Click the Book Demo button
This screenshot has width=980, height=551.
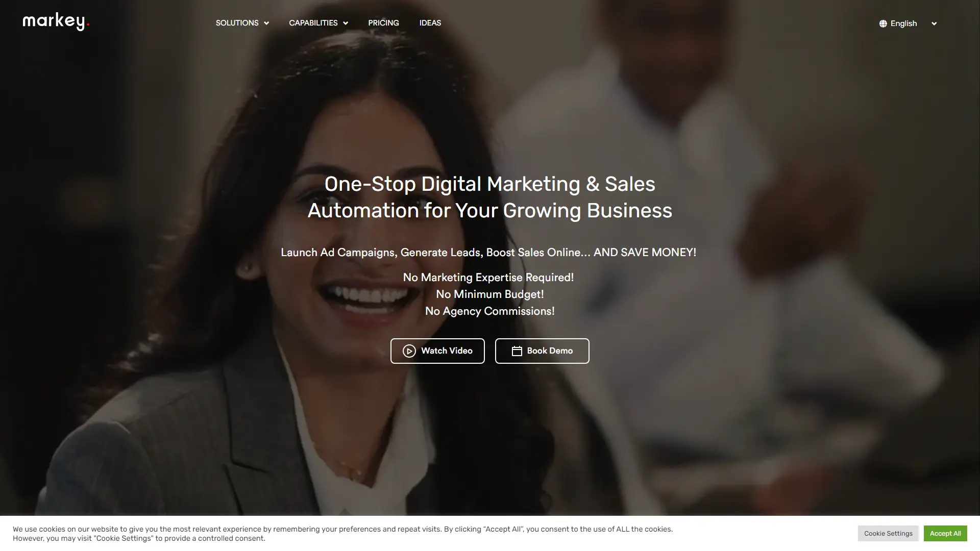pos(542,351)
